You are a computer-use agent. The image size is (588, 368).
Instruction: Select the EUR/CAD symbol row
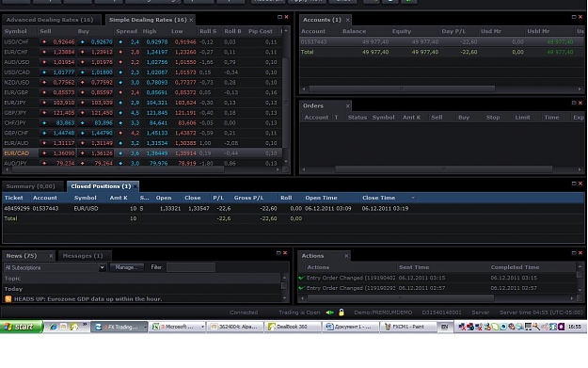[x=142, y=153]
